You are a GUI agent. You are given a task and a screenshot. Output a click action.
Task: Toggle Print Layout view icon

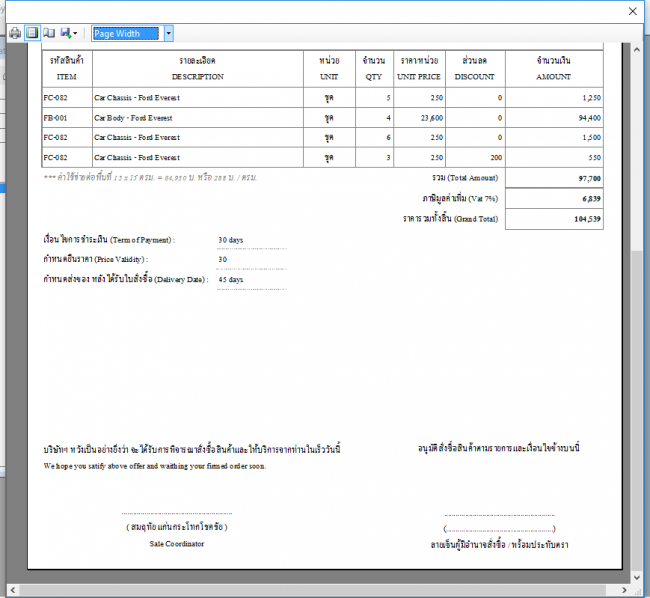32,33
